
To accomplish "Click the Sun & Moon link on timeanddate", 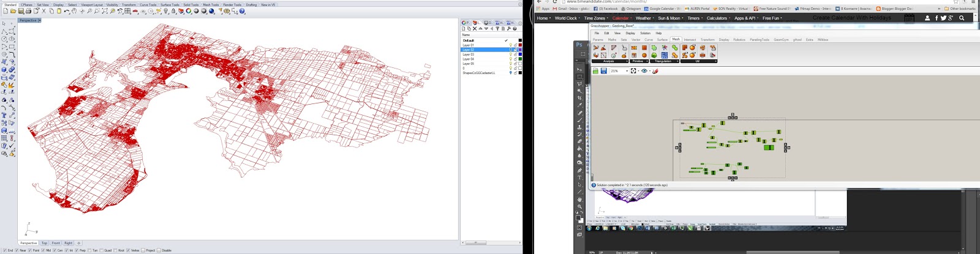I will point(670,18).
